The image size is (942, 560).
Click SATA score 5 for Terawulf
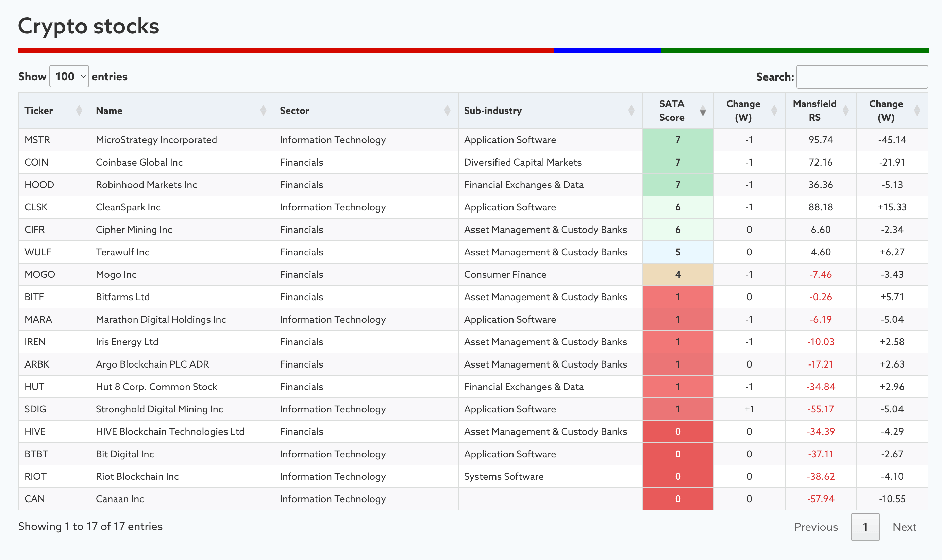pos(678,252)
